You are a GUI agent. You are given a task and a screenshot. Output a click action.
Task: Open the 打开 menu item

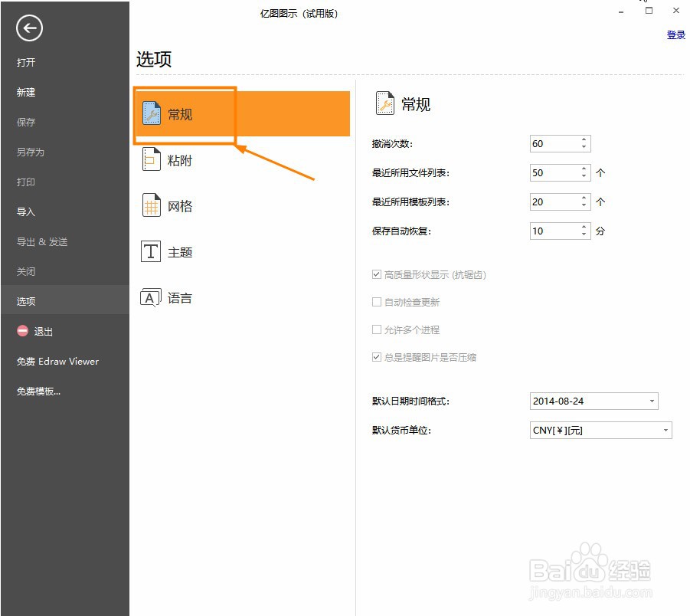coord(26,62)
